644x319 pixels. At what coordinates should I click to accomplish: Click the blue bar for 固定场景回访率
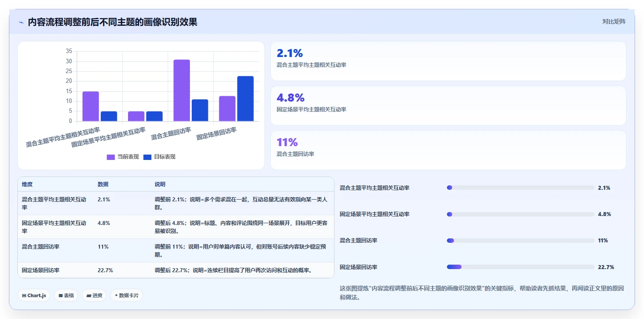[245, 98]
